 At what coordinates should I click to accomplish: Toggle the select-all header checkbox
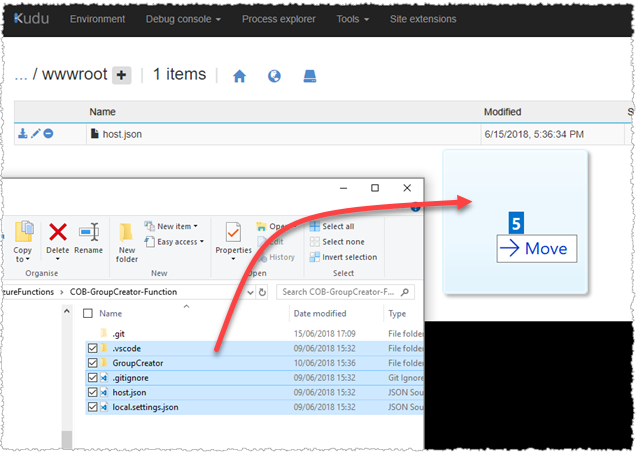(x=88, y=313)
